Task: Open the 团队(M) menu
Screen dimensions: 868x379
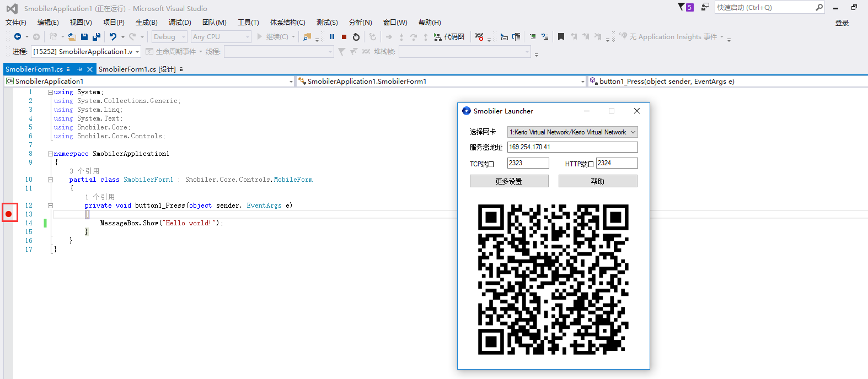Action: tap(215, 23)
